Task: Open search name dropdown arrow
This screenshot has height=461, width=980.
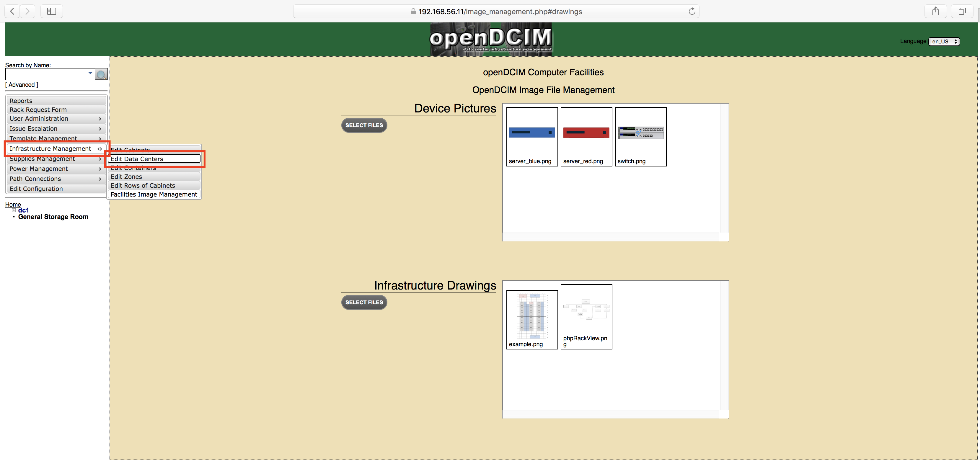Action: pos(90,73)
